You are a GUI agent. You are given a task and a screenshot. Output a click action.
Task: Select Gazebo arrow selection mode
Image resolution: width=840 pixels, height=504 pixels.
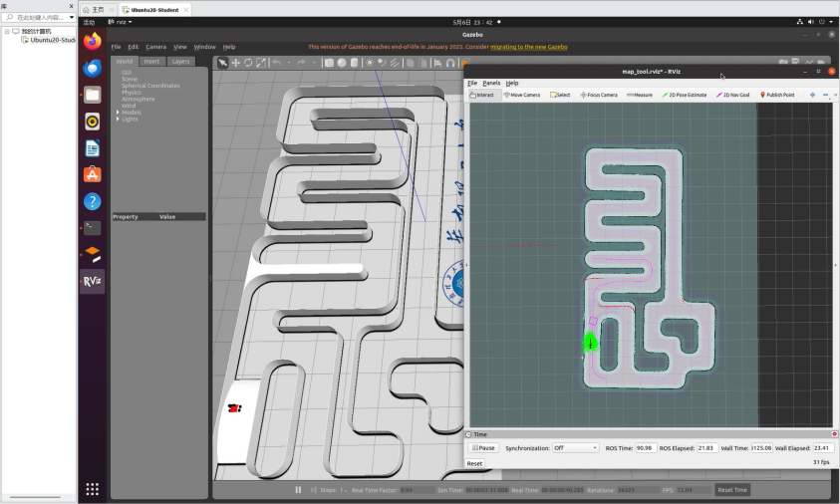pyautogui.click(x=222, y=62)
